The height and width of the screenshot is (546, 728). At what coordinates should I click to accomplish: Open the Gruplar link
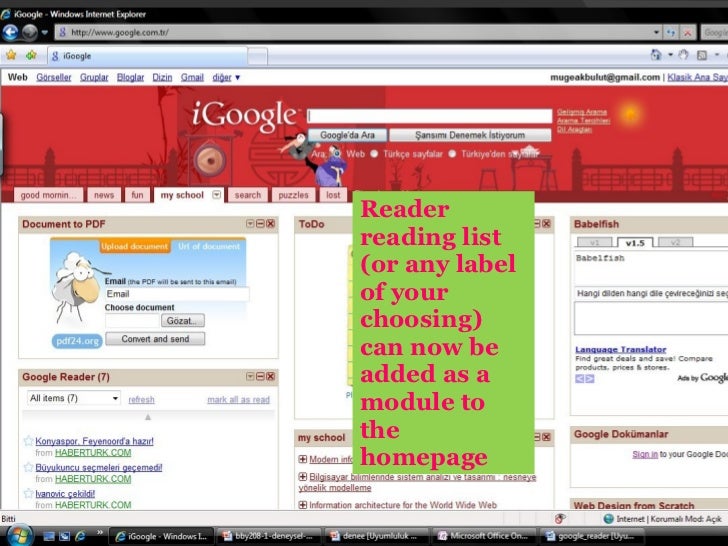(x=94, y=78)
